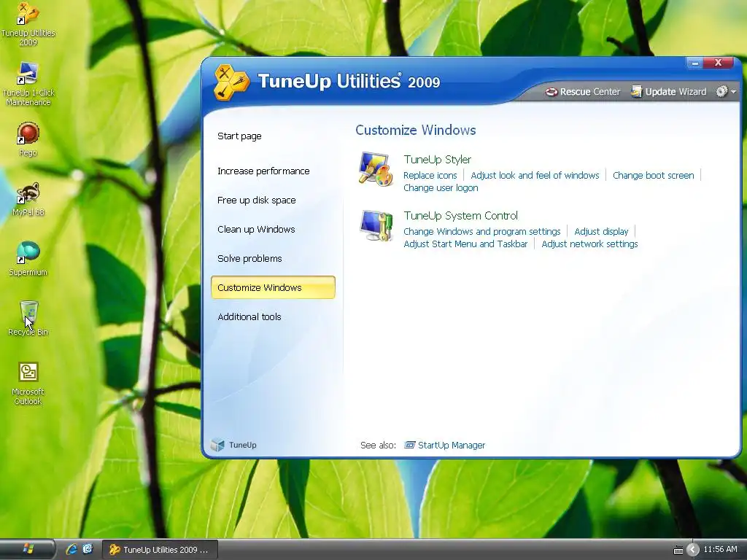Open Increase performance section
Viewport: 747px width, 560px height.
coord(263,171)
